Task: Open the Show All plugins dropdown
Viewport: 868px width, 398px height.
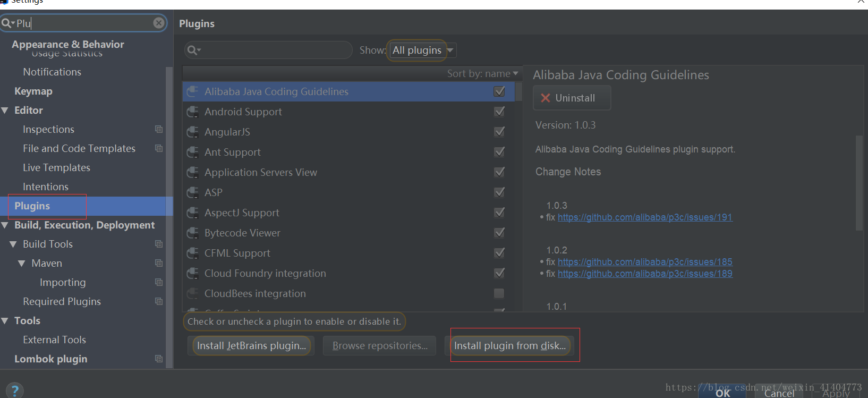Action: pos(423,50)
